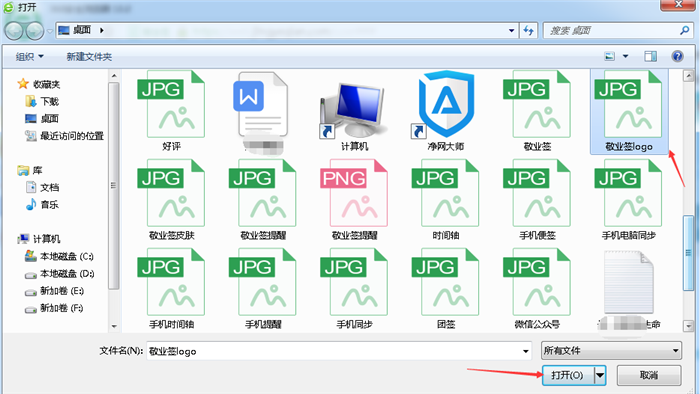Toggle the preview pane icon
700x394 pixels.
coord(650,56)
